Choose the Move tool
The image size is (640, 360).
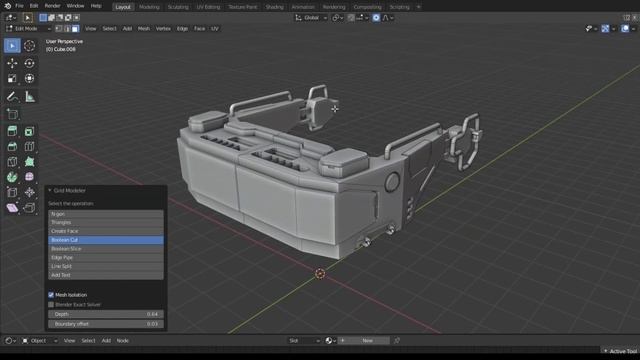click(12, 63)
